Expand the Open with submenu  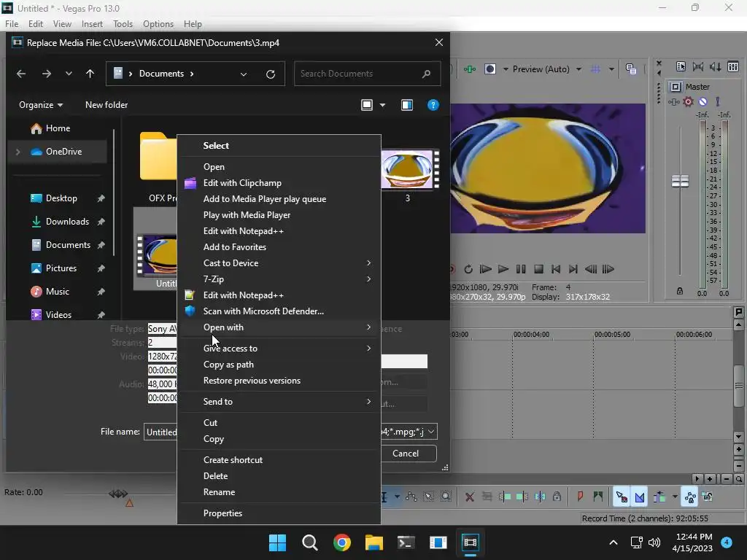(279, 327)
